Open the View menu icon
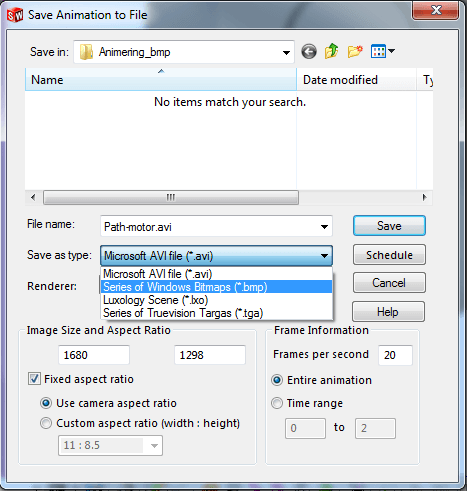 point(378,51)
